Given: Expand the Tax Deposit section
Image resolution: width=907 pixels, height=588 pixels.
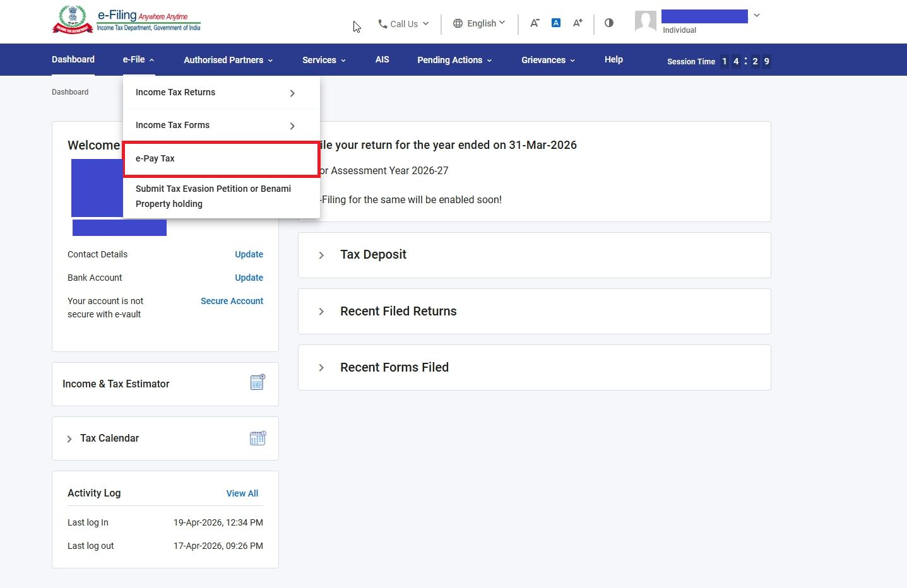Looking at the screenshot, I should tap(321, 255).
